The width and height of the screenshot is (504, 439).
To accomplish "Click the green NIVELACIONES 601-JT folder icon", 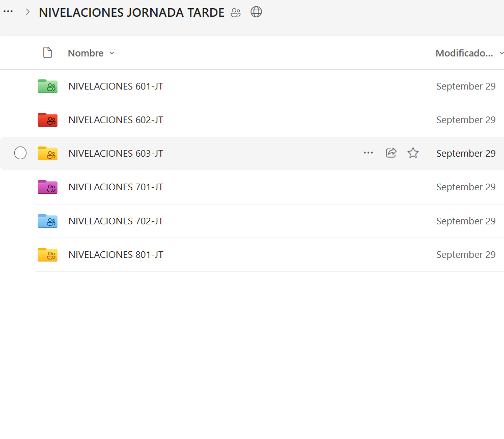I will point(47,86).
